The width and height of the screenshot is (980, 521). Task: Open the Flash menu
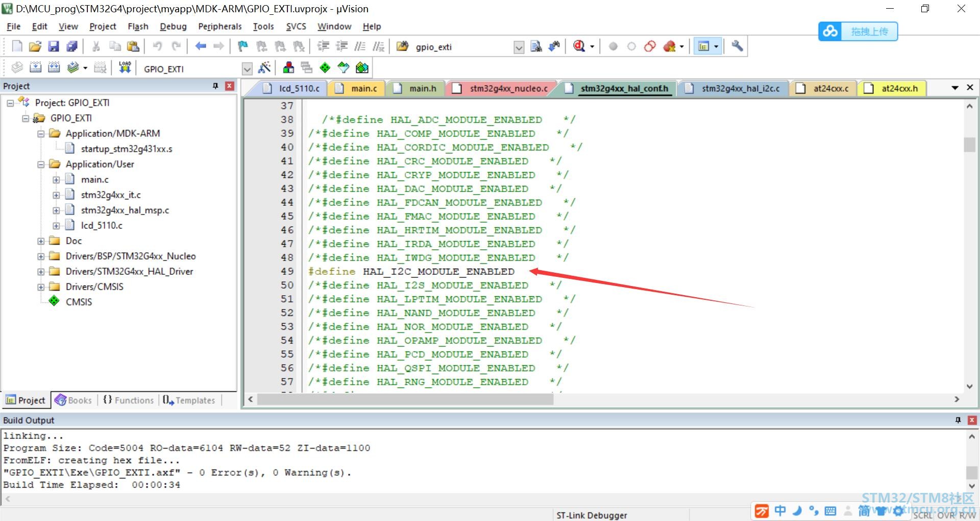click(x=138, y=27)
